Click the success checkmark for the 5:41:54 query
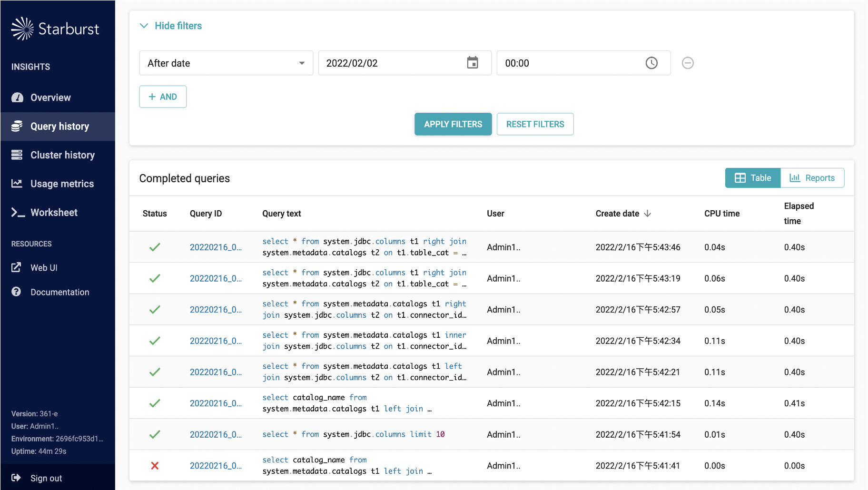868x490 pixels. [155, 434]
